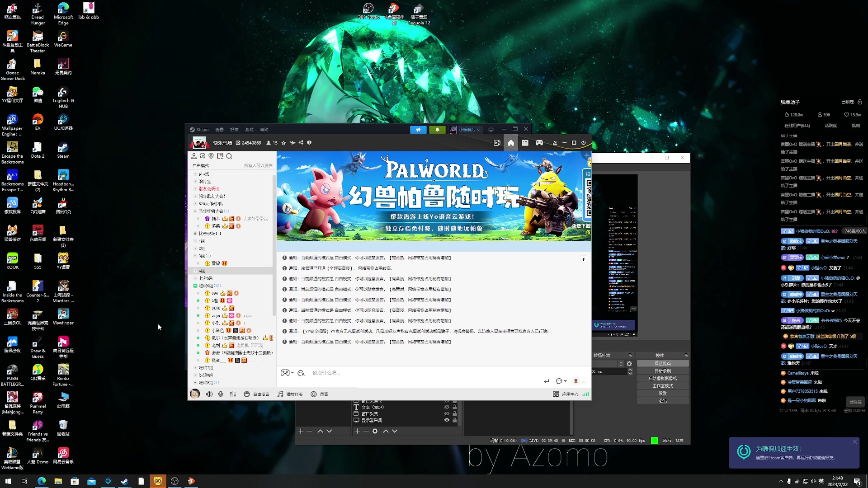Image resolution: width=868 pixels, height=488 pixels.
Task: Open the game controller panel in YY header
Action: [539, 143]
